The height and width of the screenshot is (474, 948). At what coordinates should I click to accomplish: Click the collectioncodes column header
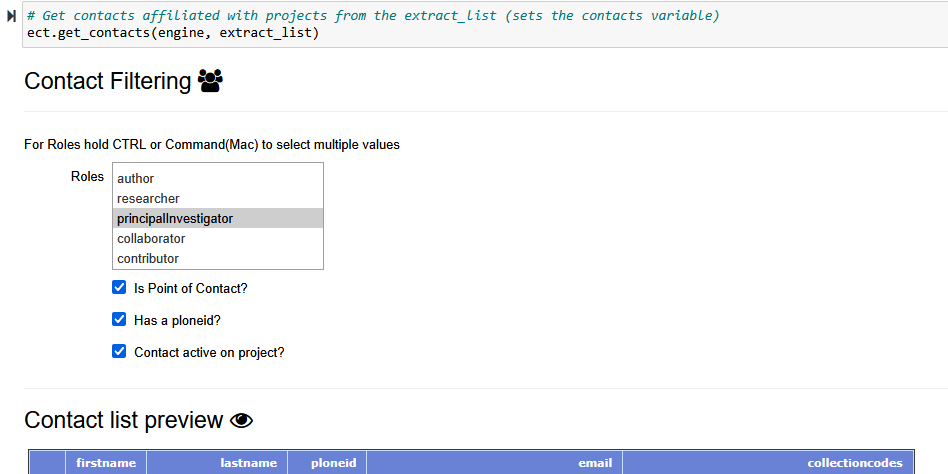pos(854,463)
